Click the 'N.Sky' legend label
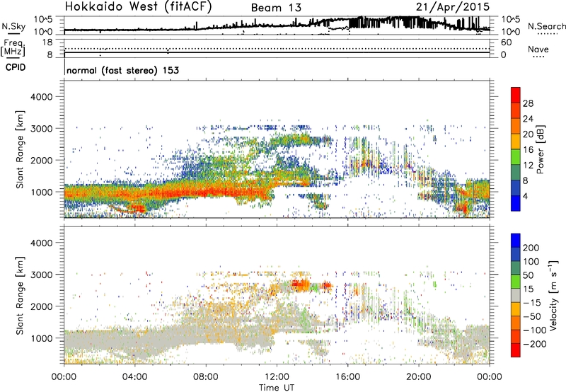 click(x=13, y=26)
